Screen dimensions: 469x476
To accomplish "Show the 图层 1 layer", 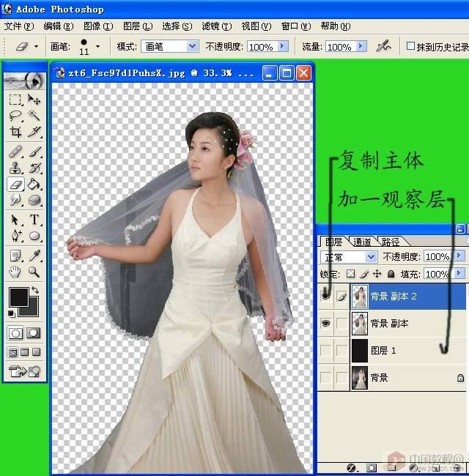I will (x=325, y=351).
